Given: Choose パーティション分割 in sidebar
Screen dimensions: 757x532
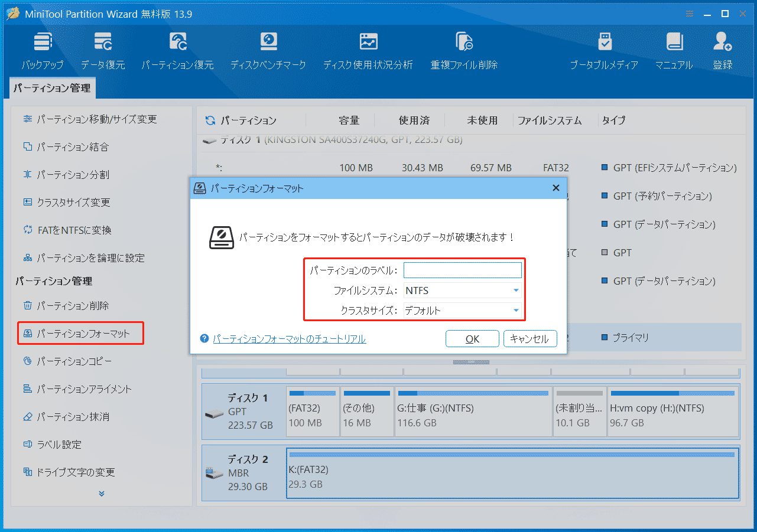Looking at the screenshot, I should pos(66,175).
